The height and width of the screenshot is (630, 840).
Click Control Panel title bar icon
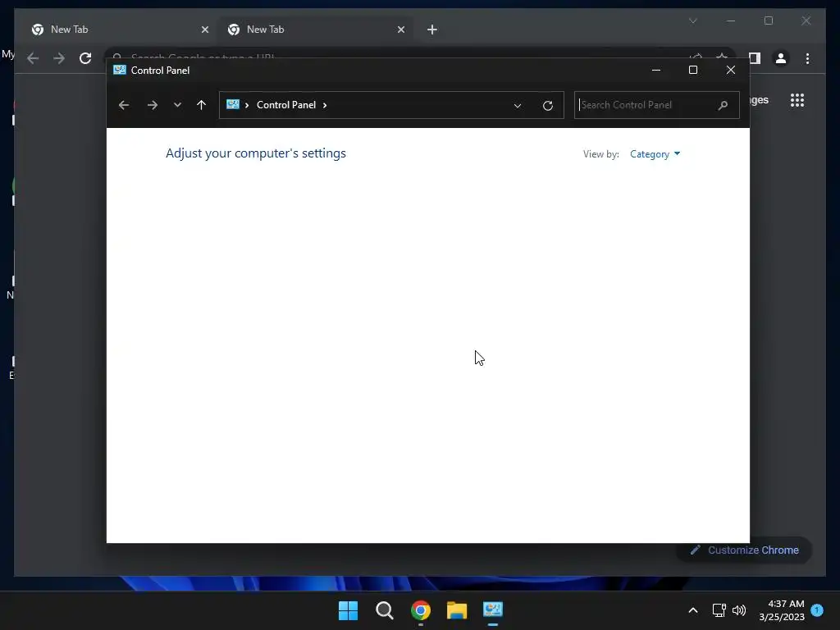point(120,71)
